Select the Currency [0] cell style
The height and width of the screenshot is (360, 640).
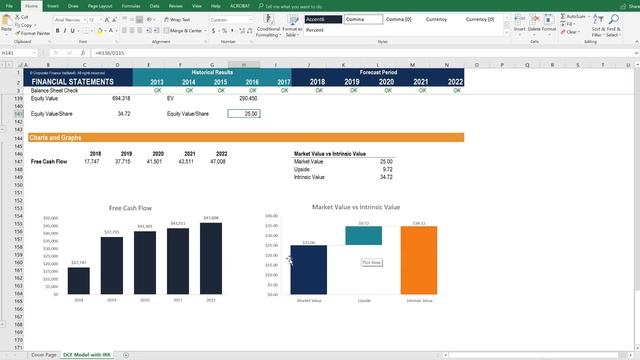click(480, 19)
